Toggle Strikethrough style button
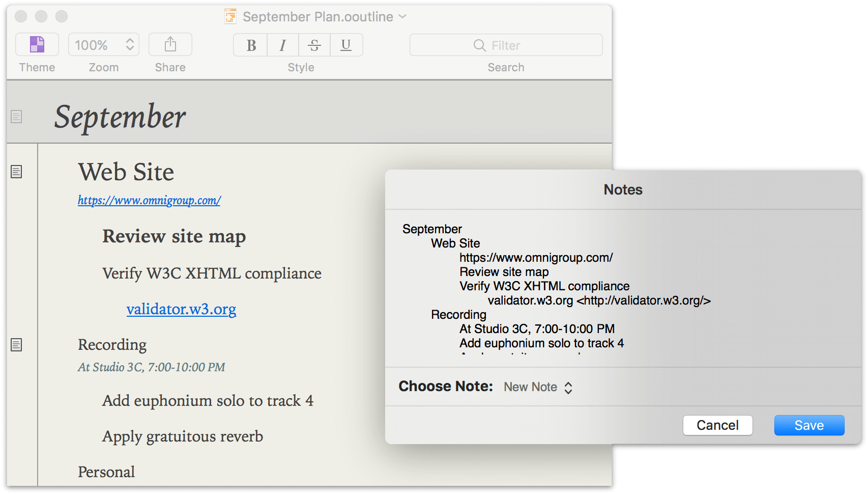 point(314,45)
